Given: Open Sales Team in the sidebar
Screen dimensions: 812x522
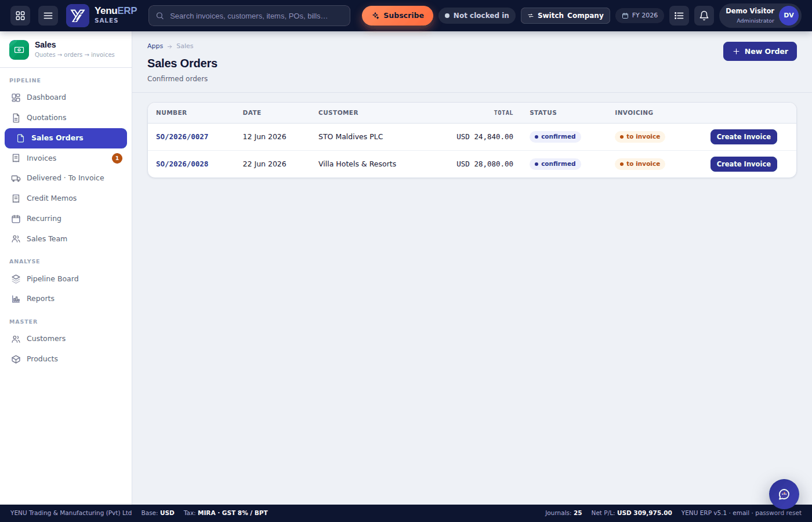Looking at the screenshot, I should click(66, 239).
